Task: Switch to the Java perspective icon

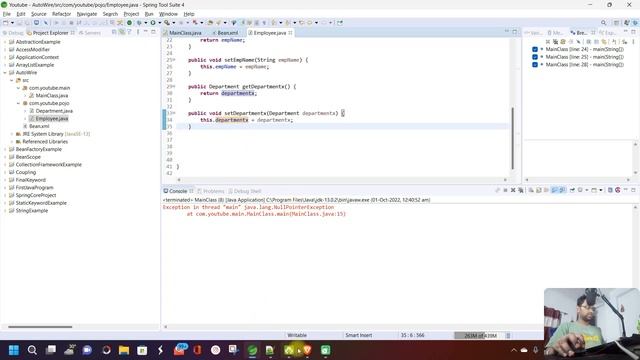Action: point(627,23)
